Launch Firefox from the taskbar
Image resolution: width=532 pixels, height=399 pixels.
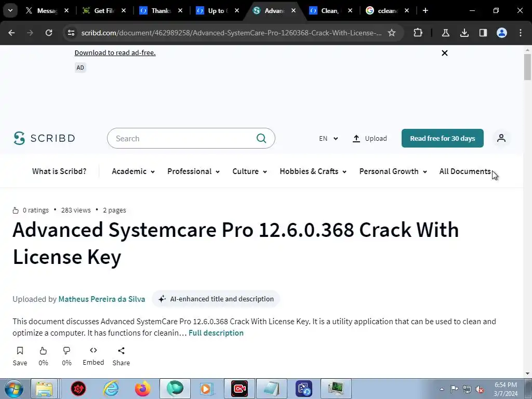pyautogui.click(x=143, y=389)
